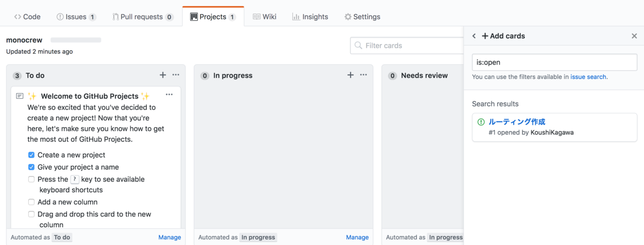
Task: Switch to the Issues tab
Action: (76, 17)
